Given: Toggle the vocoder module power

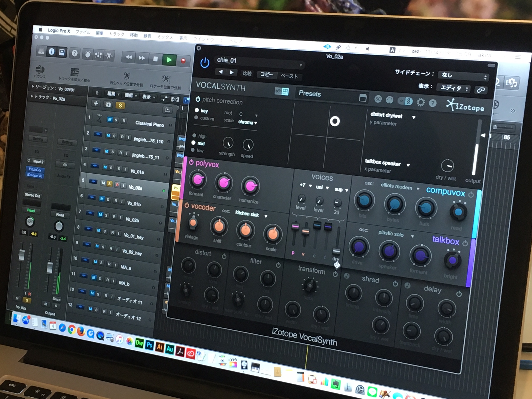Looking at the screenshot, I should point(187,205).
